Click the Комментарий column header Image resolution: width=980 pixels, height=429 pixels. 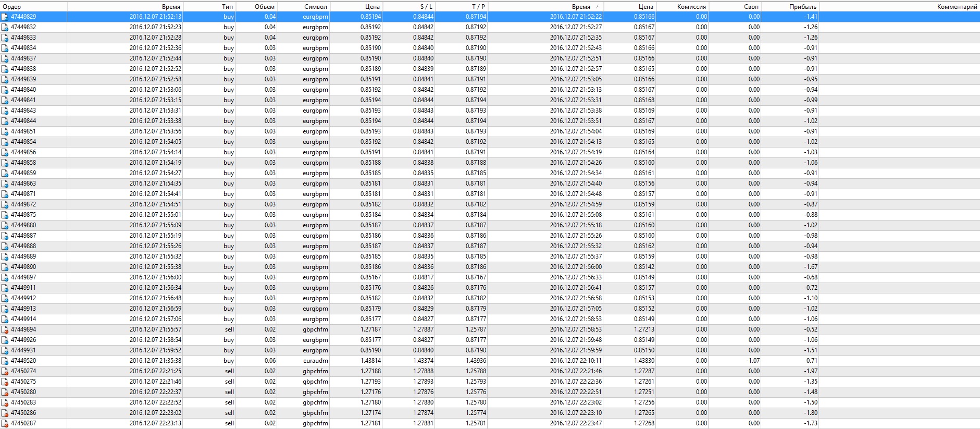(899, 7)
